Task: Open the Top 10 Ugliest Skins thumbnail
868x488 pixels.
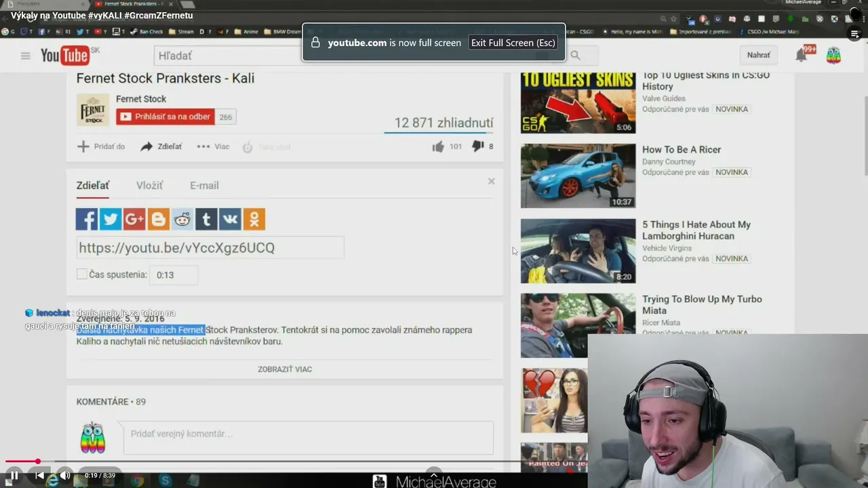Action: pos(578,102)
